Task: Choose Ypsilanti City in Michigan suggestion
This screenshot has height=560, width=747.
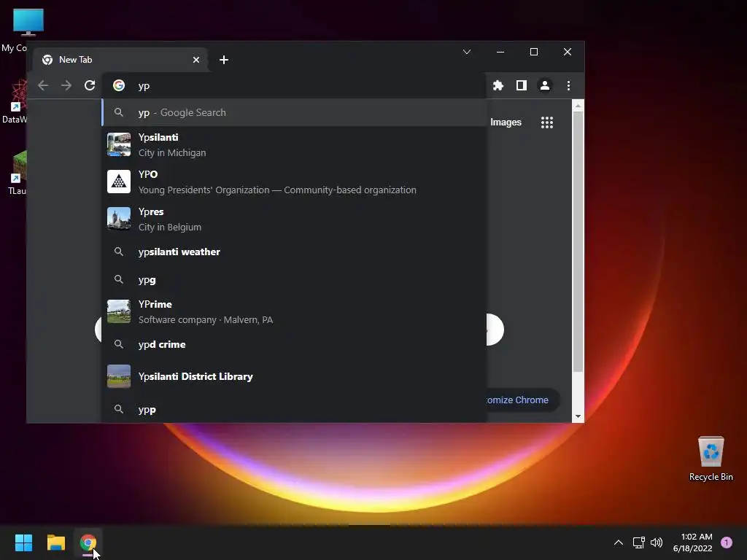Action: (x=295, y=145)
